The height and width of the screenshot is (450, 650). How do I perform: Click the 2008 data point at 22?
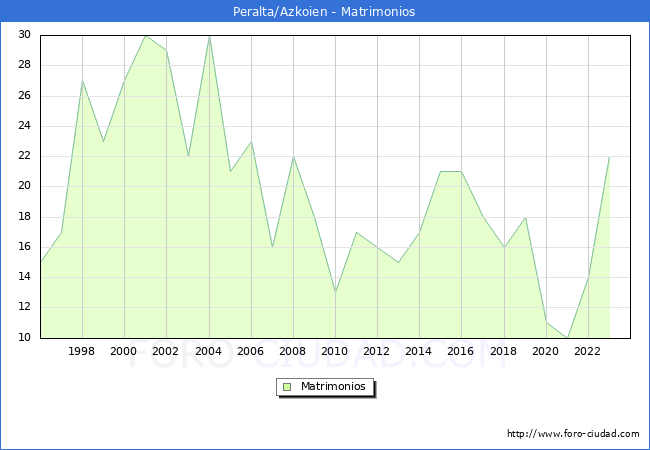pyautogui.click(x=293, y=157)
